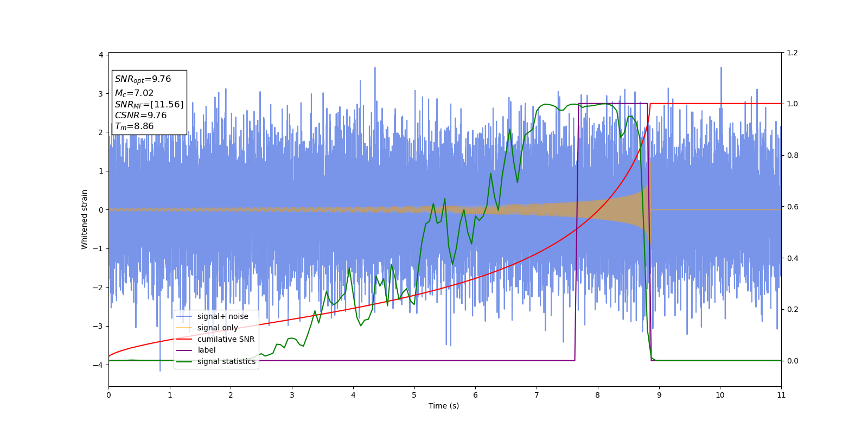Click the M_c=7.02 annotation line

(134, 93)
